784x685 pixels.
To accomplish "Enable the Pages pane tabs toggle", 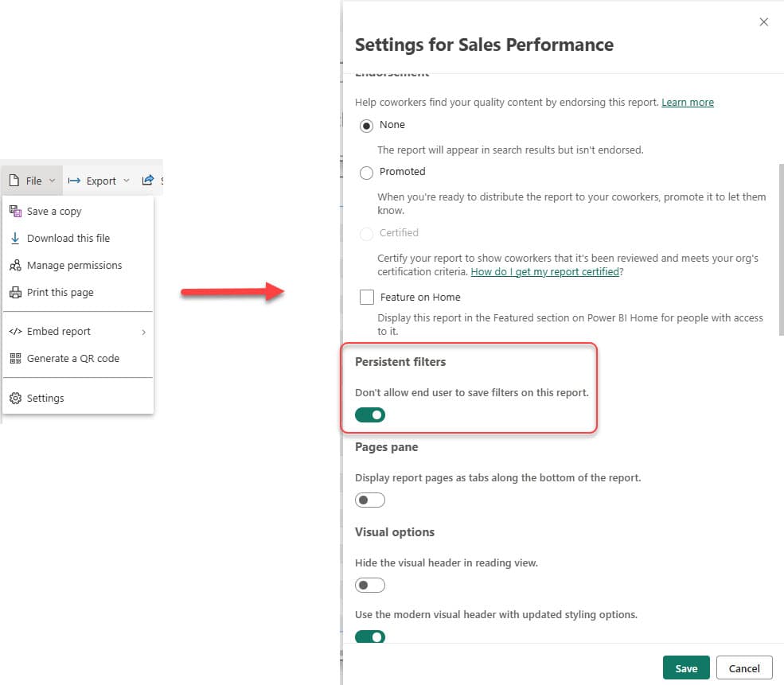I will coord(370,500).
